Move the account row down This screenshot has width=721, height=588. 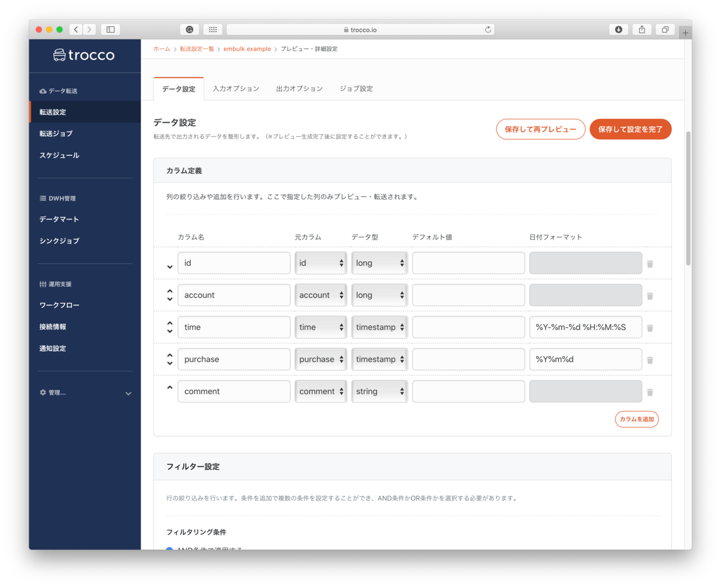point(169,299)
